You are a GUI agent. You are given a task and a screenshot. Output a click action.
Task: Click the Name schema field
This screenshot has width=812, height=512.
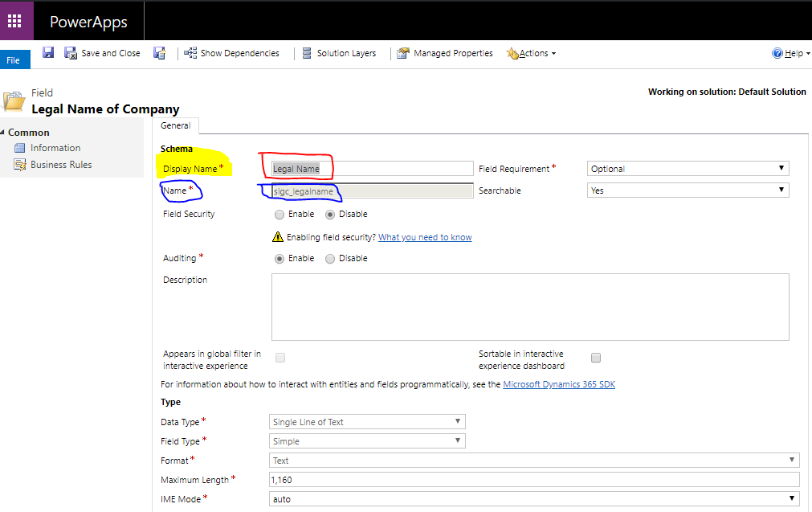coord(373,190)
